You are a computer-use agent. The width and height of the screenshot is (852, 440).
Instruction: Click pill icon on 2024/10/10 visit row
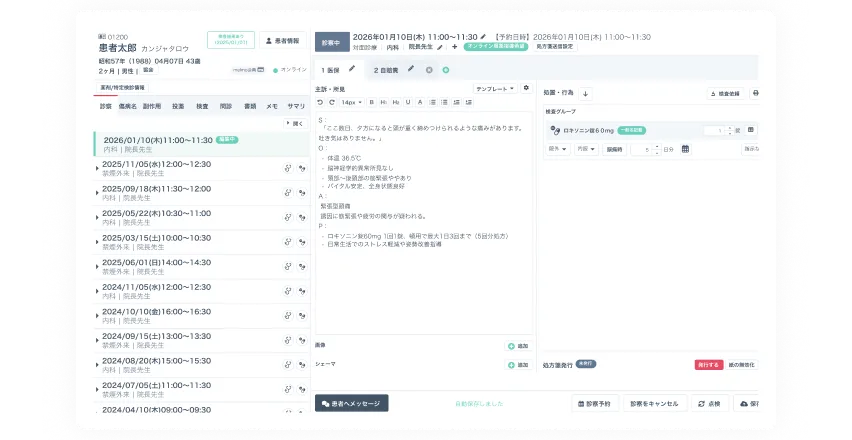(x=302, y=316)
